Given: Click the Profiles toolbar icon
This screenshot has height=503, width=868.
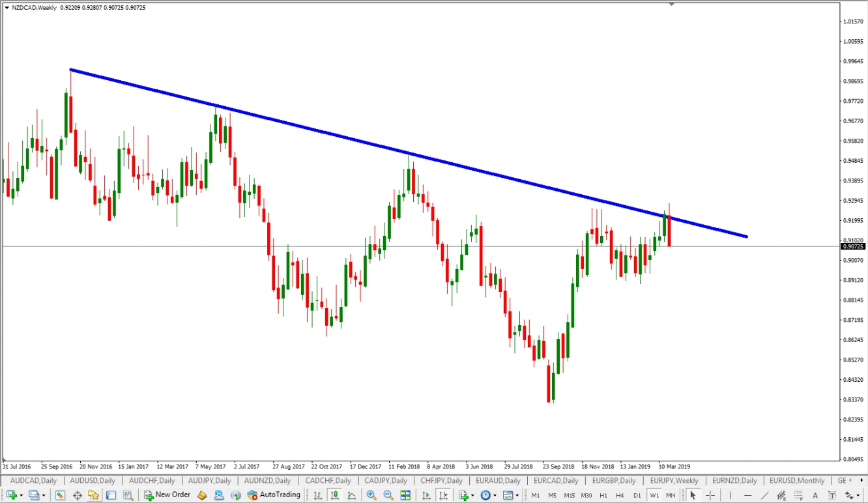Looking at the screenshot, I should [34, 495].
